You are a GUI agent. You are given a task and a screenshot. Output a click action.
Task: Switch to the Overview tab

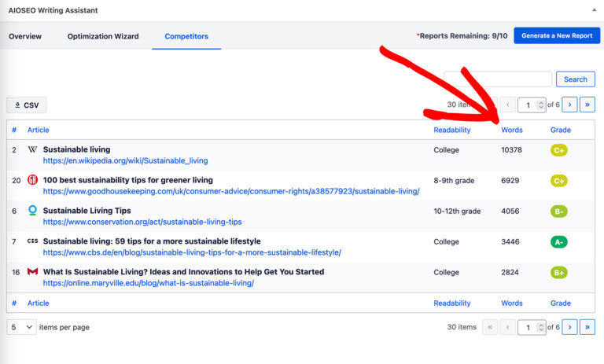[25, 36]
